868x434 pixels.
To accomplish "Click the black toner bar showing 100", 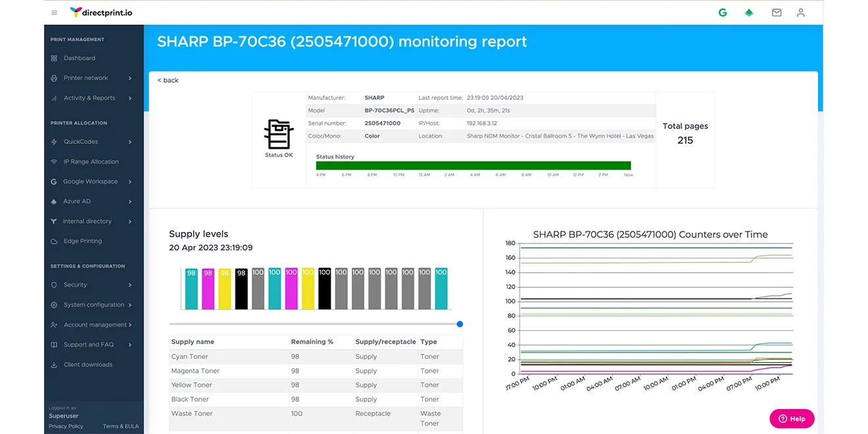I will click(x=324, y=288).
